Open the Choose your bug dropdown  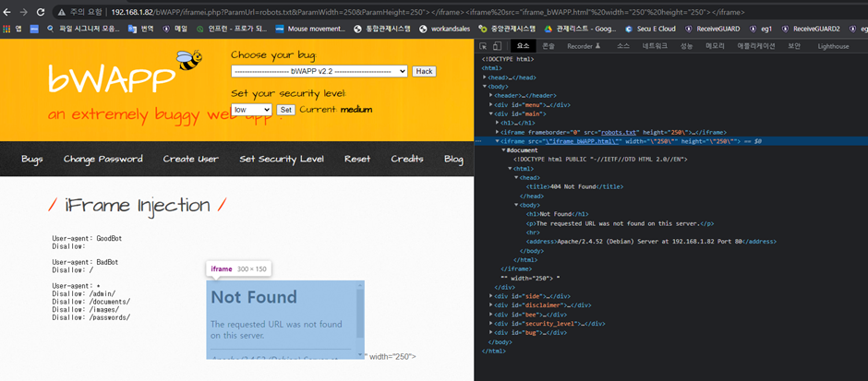tap(319, 71)
